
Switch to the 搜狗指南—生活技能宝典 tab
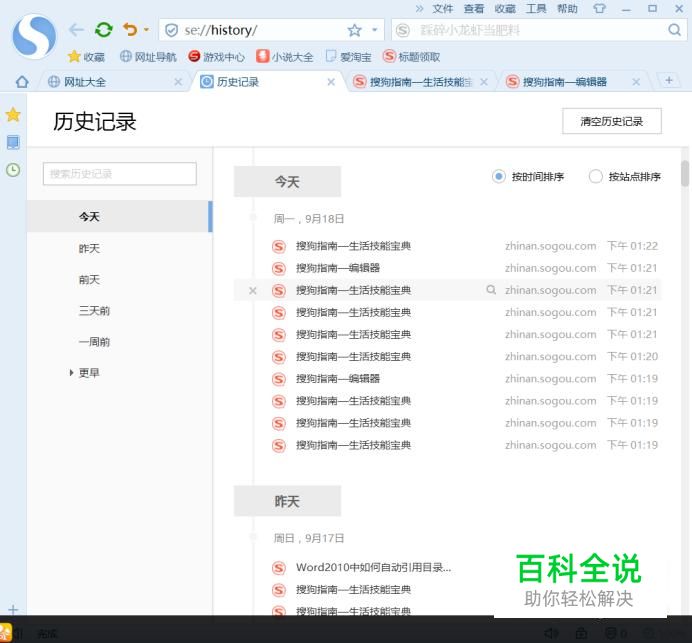[x=419, y=82]
